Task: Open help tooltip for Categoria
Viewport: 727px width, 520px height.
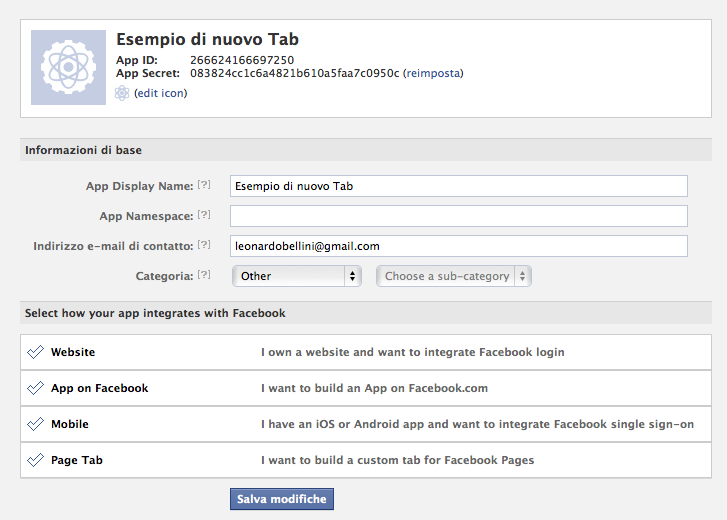Action: coord(204,275)
